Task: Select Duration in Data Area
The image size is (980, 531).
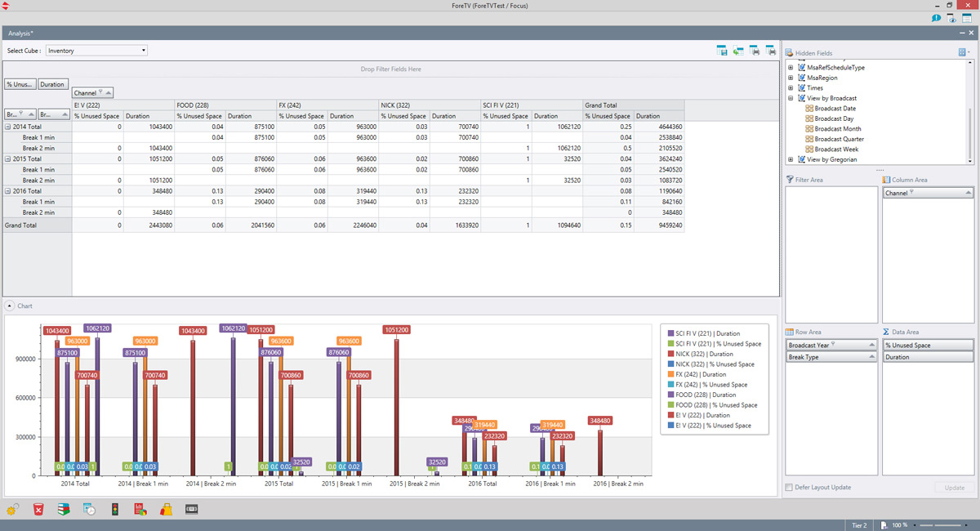Action: point(929,357)
